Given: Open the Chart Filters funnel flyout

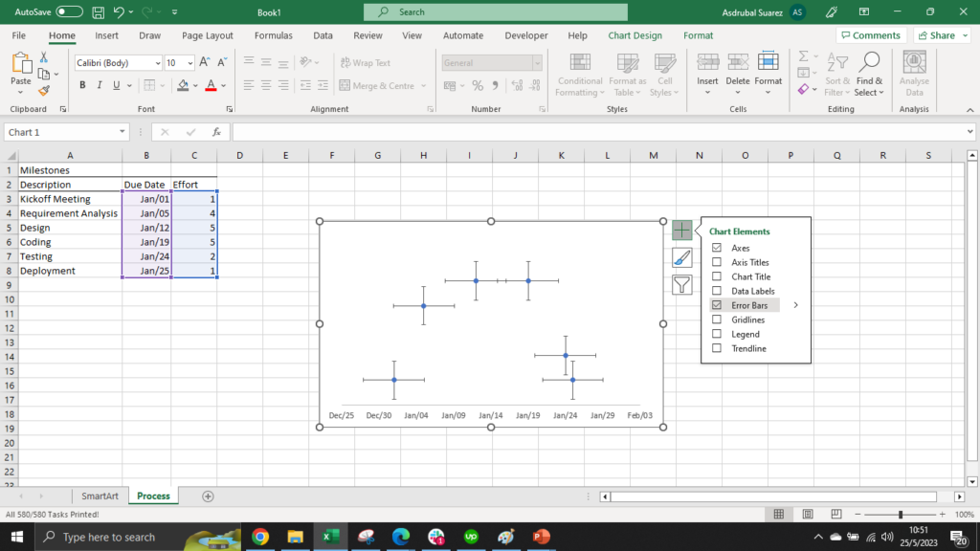Looking at the screenshot, I should click(682, 284).
